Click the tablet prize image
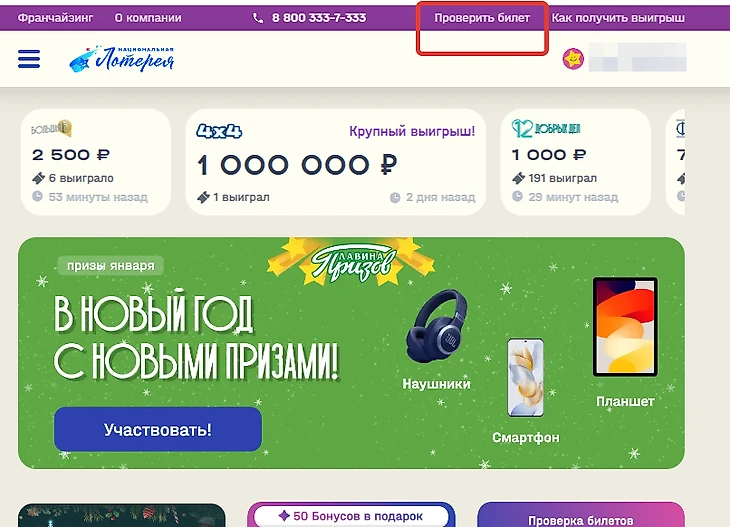This screenshot has height=527, width=730. (x=625, y=327)
